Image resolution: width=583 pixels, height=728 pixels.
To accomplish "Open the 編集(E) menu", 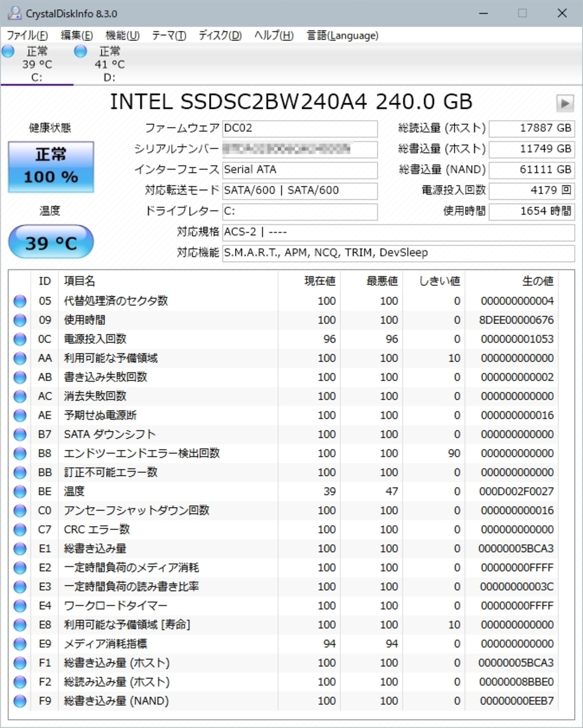I will 77,35.
